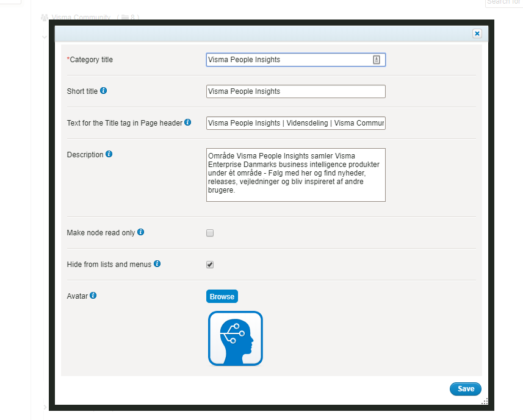Save the category settings
Image resolution: width=523 pixels, height=420 pixels.
465,389
